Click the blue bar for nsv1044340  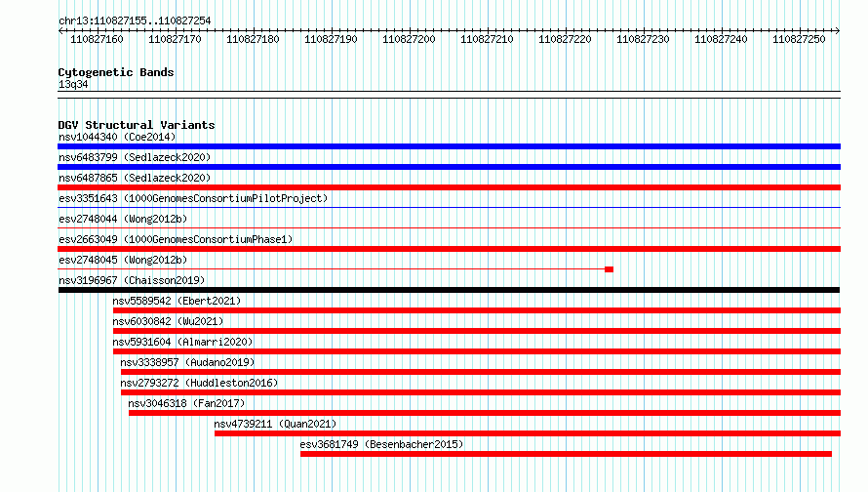tap(449, 146)
